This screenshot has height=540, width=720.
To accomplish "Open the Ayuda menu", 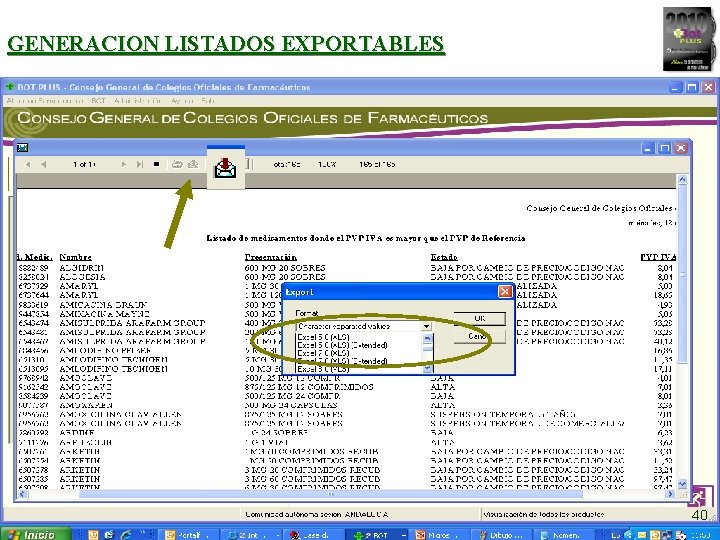I will point(182,101).
